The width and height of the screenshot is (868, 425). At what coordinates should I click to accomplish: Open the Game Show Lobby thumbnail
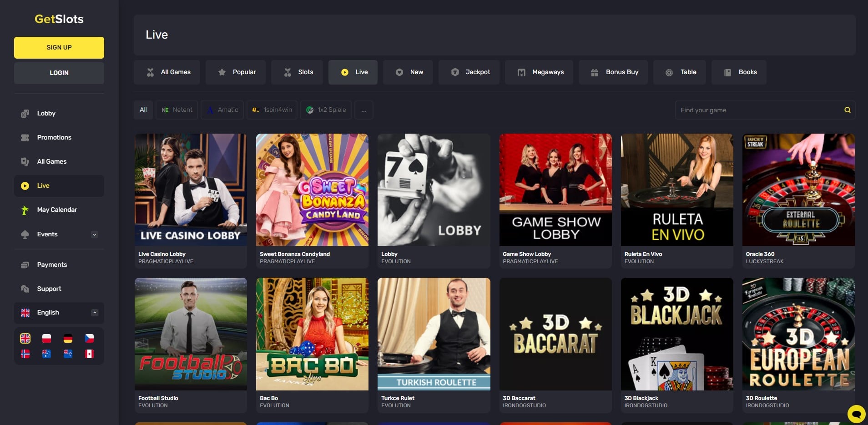pos(555,190)
